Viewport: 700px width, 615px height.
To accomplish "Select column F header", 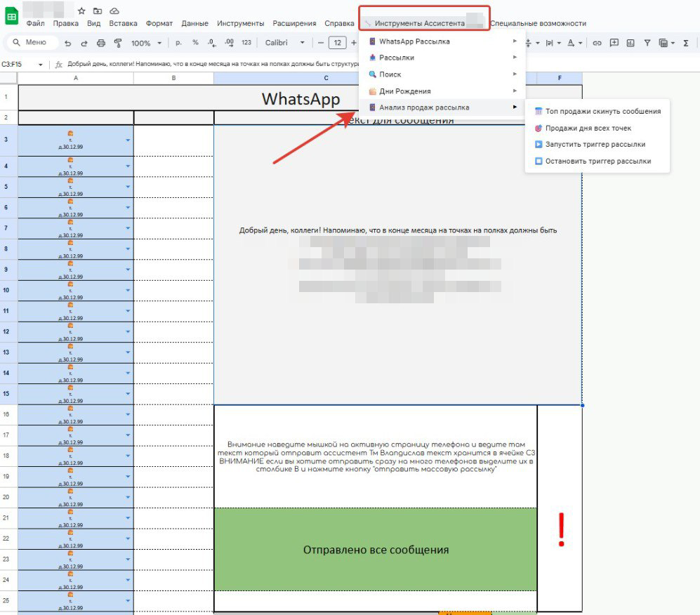I will click(x=560, y=78).
